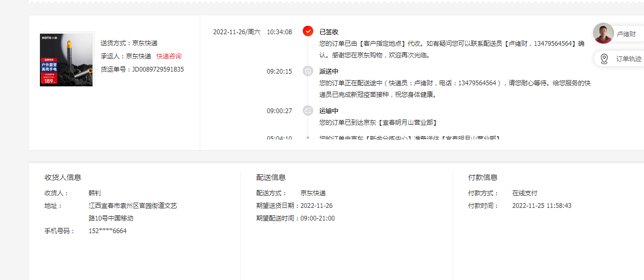This screenshot has width=644, height=280.
Task: Click the 期望送货日期：2022-11-26 line
Action: [x=294, y=206]
